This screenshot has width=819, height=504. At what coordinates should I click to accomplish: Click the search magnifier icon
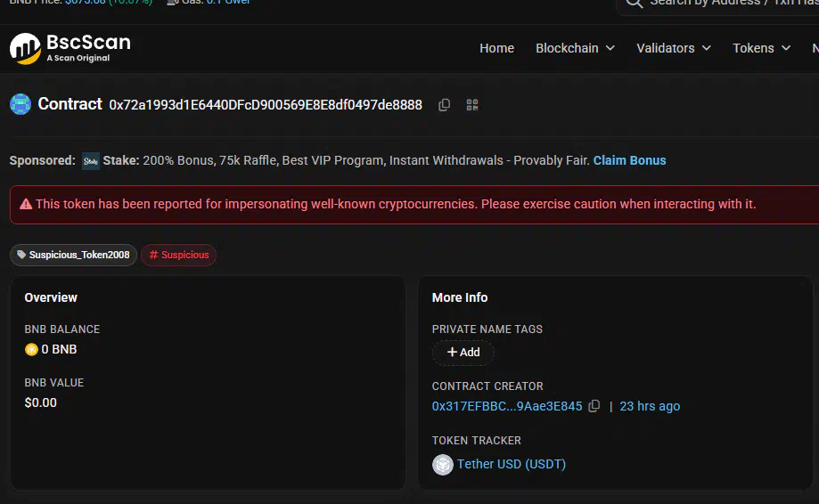click(x=634, y=3)
